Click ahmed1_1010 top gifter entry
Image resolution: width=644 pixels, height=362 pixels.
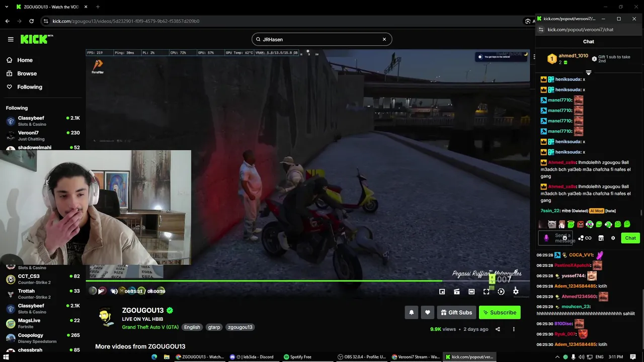click(568, 59)
